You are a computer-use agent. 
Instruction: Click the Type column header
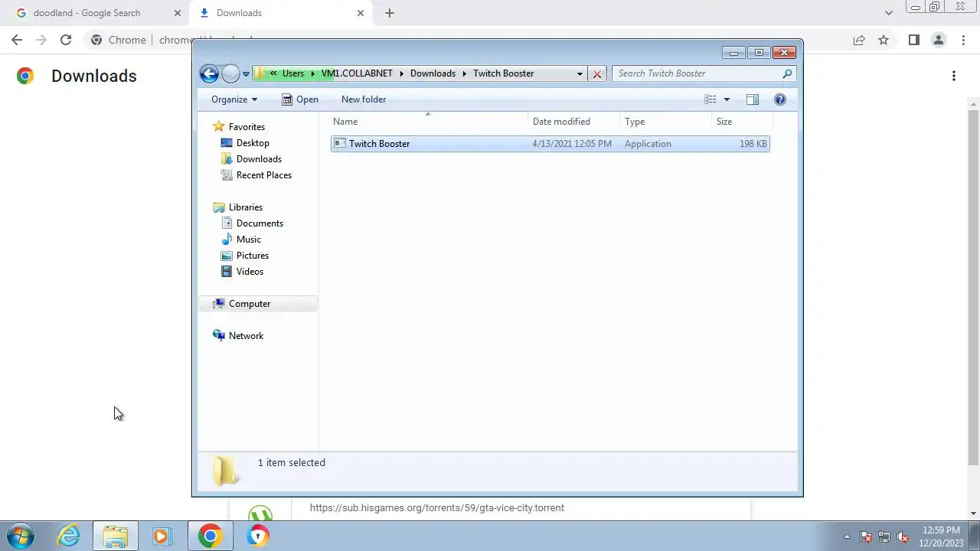665,122
